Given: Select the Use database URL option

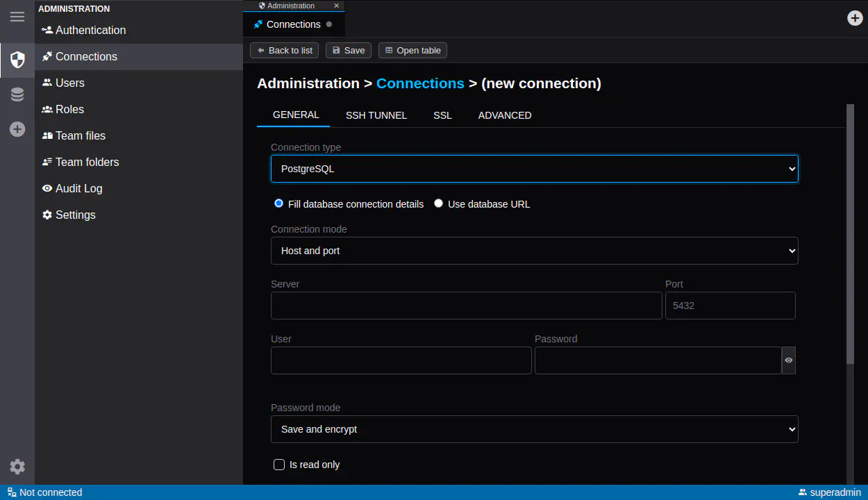Looking at the screenshot, I should [439, 203].
